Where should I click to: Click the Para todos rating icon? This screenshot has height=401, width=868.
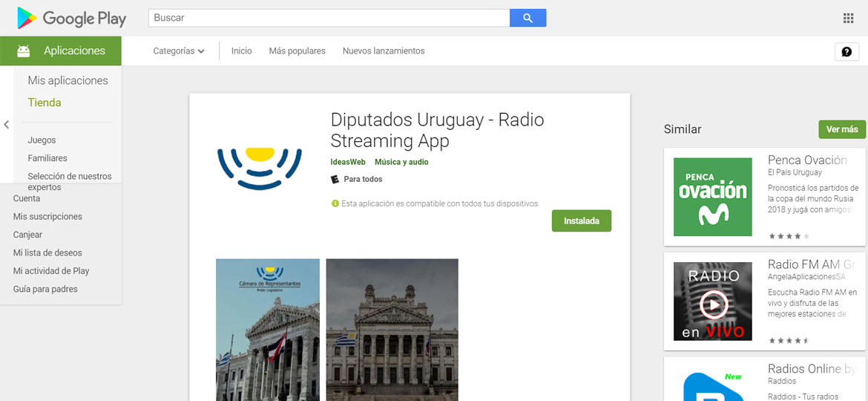[x=335, y=179]
